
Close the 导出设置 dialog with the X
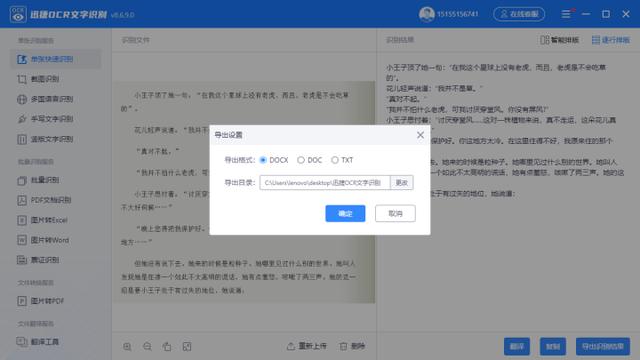pyautogui.click(x=420, y=135)
